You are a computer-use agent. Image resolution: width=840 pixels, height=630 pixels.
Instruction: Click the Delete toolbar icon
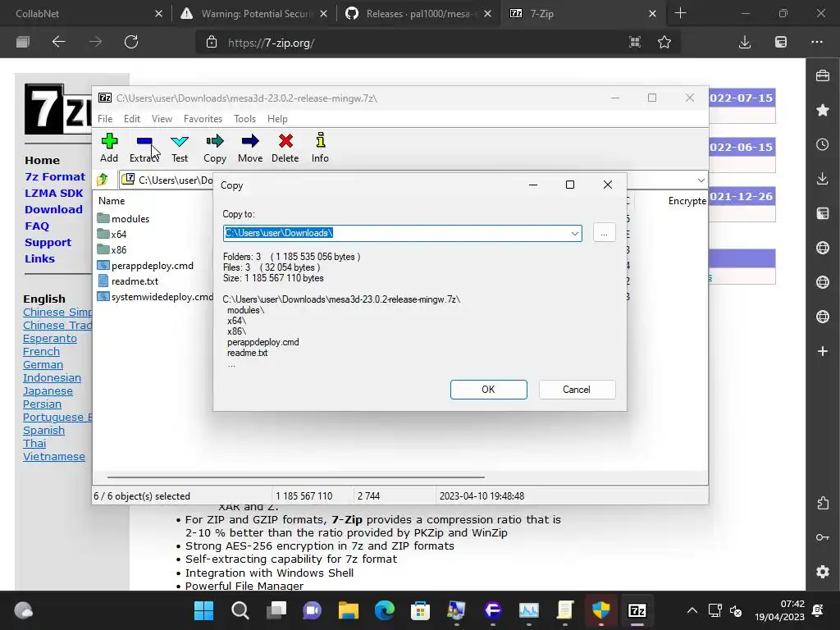coord(285,148)
